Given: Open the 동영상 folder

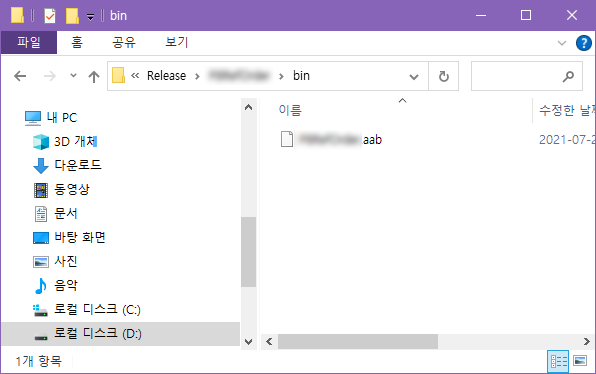Looking at the screenshot, I should [72, 189].
